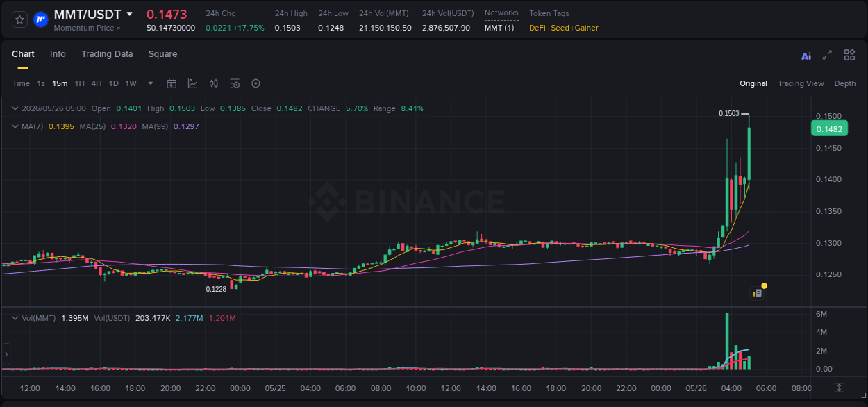868x407 pixels.
Task: Expand chart to fullscreen
Action: tap(827, 55)
